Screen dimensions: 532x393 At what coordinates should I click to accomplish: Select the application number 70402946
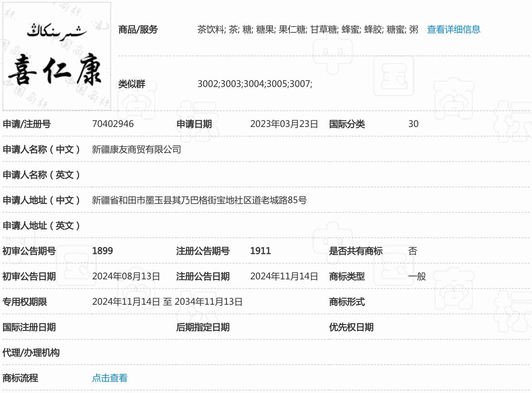(113, 124)
